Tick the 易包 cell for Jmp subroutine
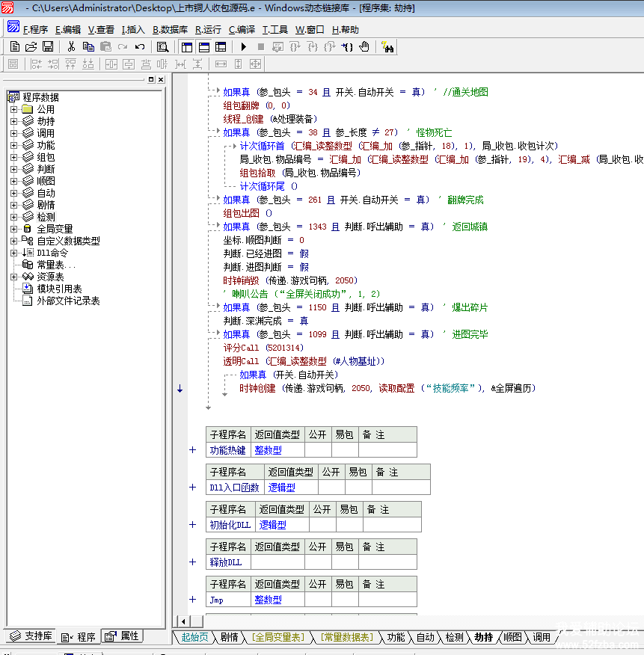The height and width of the screenshot is (655, 644). [345, 600]
